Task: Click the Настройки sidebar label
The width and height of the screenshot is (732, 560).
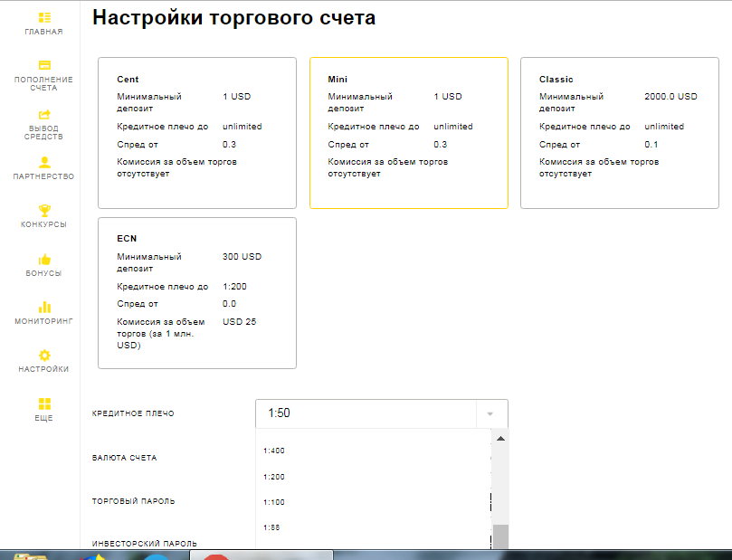Action: click(43, 369)
